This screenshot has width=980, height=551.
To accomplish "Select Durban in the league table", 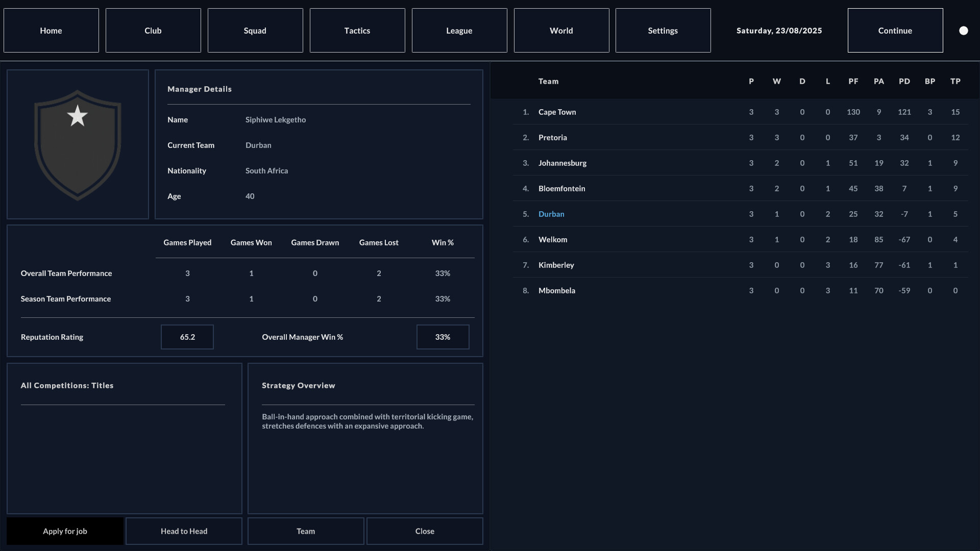I will click(551, 214).
